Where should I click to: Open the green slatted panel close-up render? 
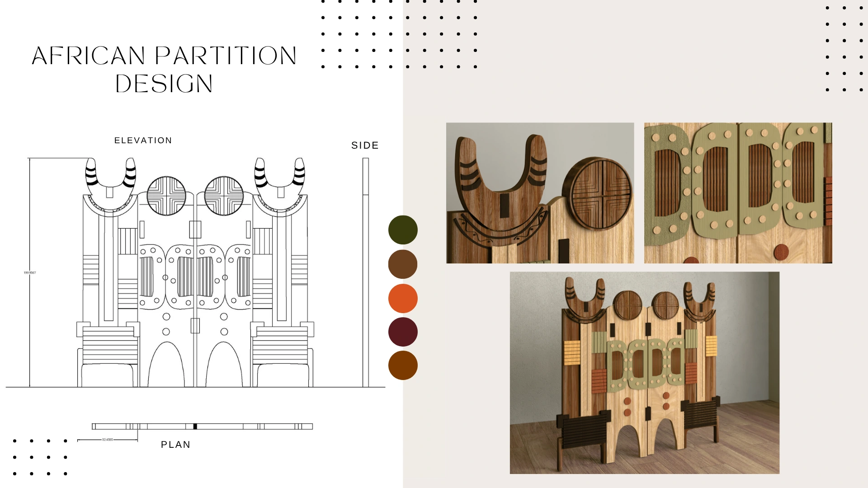[738, 193]
